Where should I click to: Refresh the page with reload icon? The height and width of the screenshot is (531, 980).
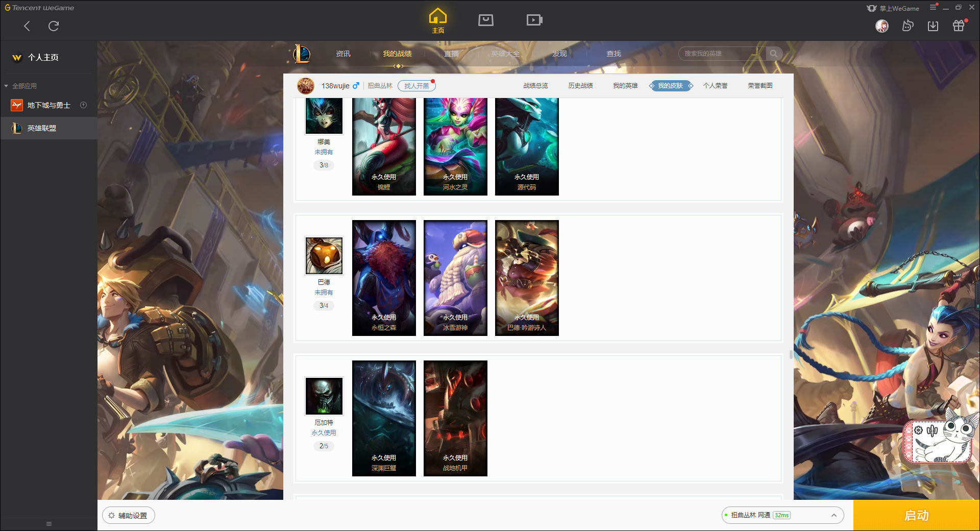pyautogui.click(x=54, y=26)
